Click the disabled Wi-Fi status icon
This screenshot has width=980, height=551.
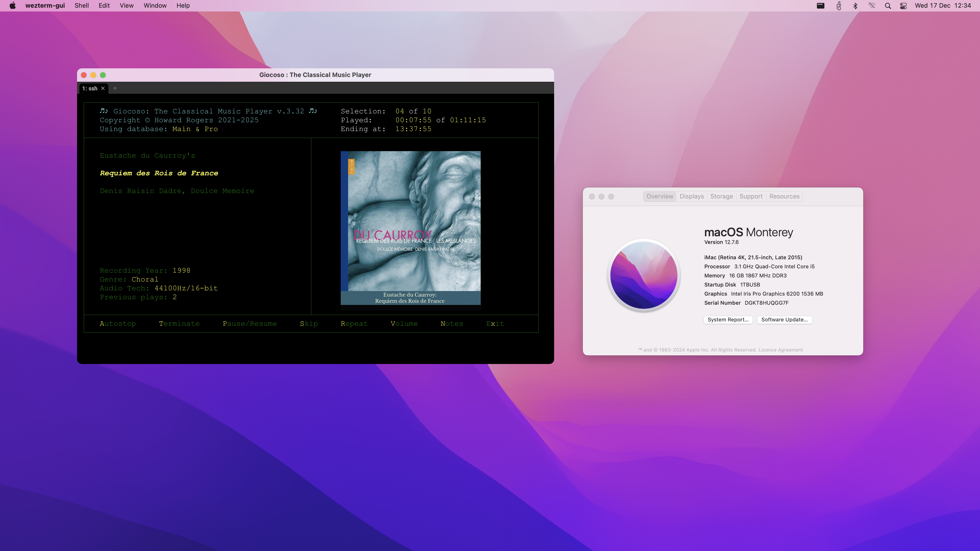click(872, 5)
